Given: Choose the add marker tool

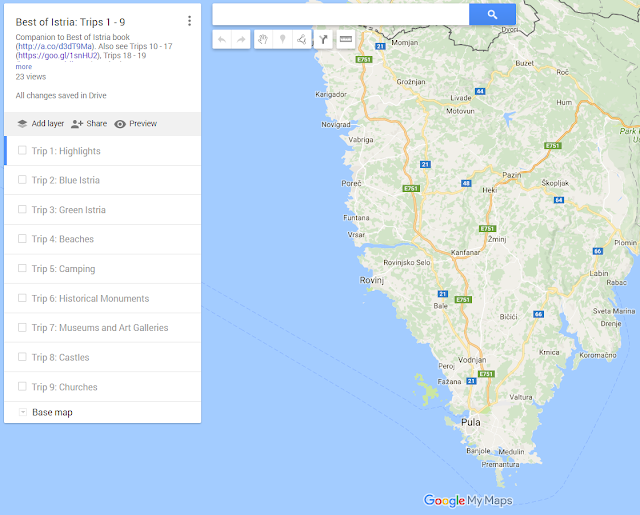Looking at the screenshot, I should pyautogui.click(x=282, y=40).
